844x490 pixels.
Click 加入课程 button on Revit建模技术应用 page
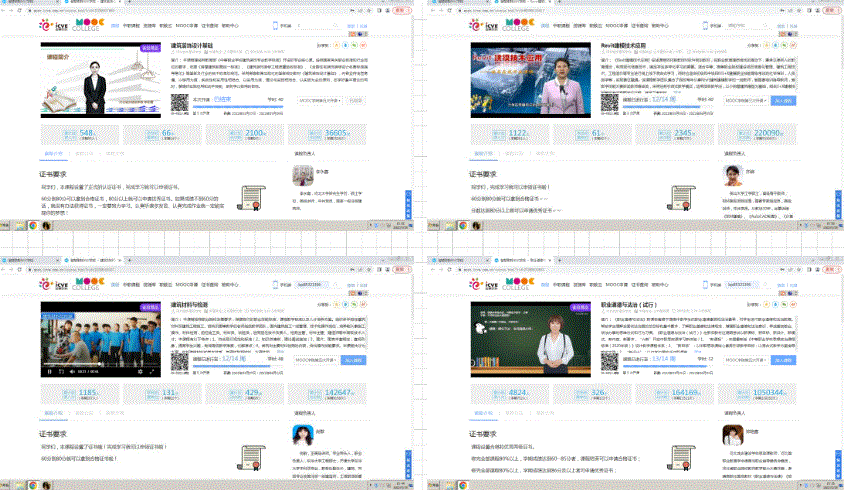[783, 100]
